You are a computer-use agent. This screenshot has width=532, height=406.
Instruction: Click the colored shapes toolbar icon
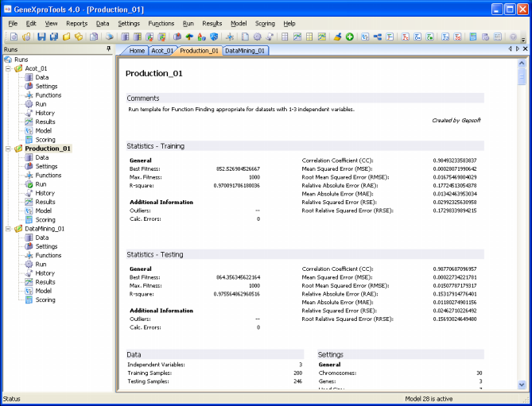pyautogui.click(x=202, y=37)
